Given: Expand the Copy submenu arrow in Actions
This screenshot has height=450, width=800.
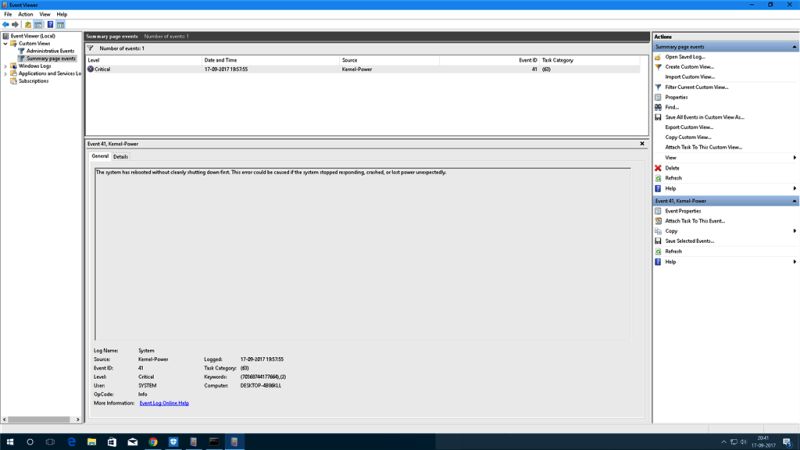Looking at the screenshot, I should click(794, 231).
